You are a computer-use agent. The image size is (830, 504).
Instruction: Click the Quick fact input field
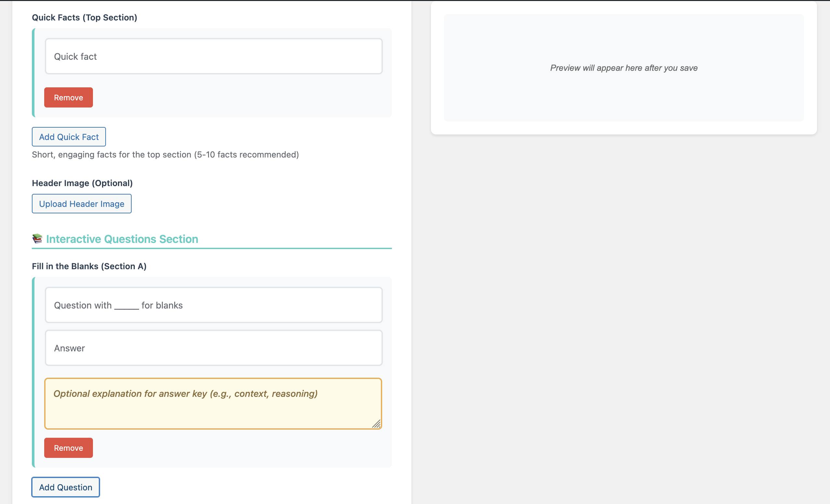tap(214, 56)
